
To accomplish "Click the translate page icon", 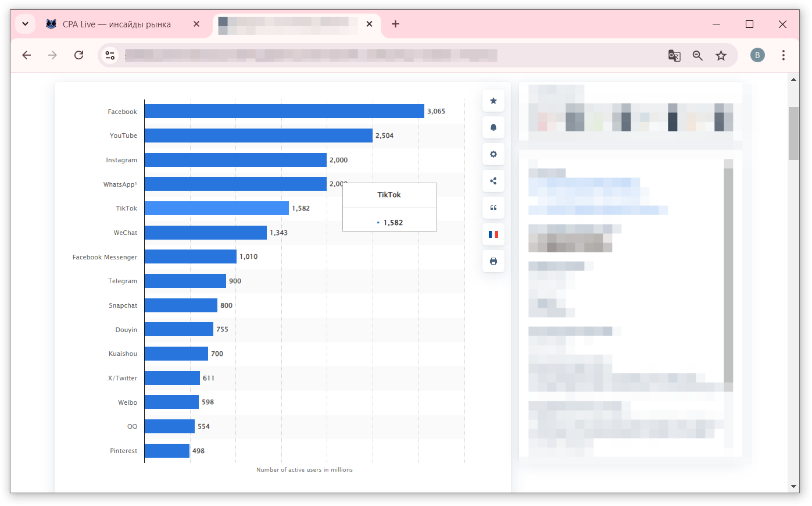I will [674, 55].
